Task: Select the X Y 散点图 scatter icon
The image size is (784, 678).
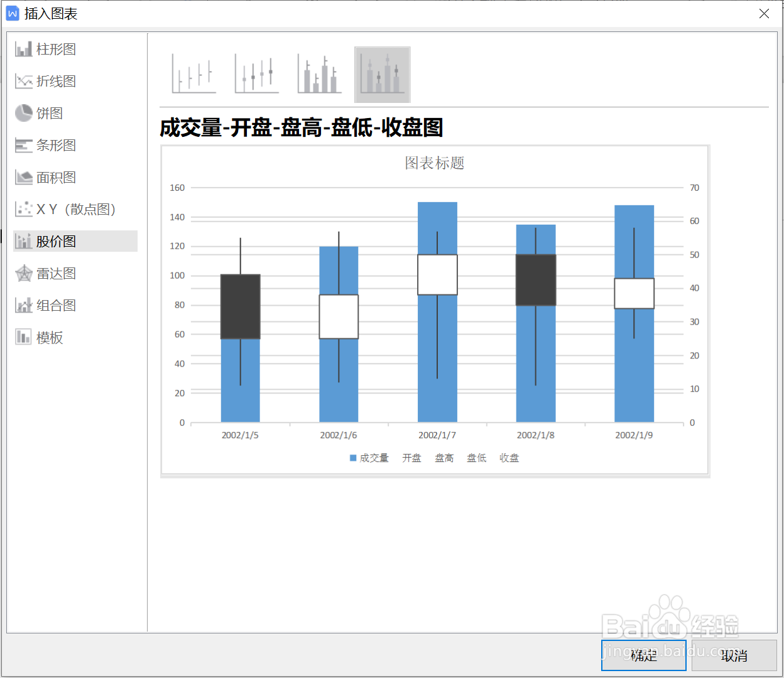Action: tap(24, 209)
